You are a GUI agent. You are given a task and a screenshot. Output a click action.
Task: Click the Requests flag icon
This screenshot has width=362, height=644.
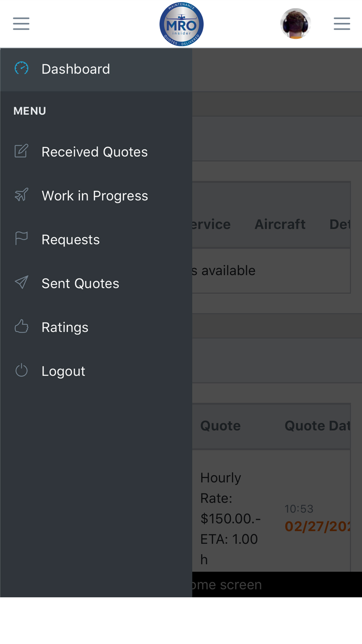[x=21, y=238]
